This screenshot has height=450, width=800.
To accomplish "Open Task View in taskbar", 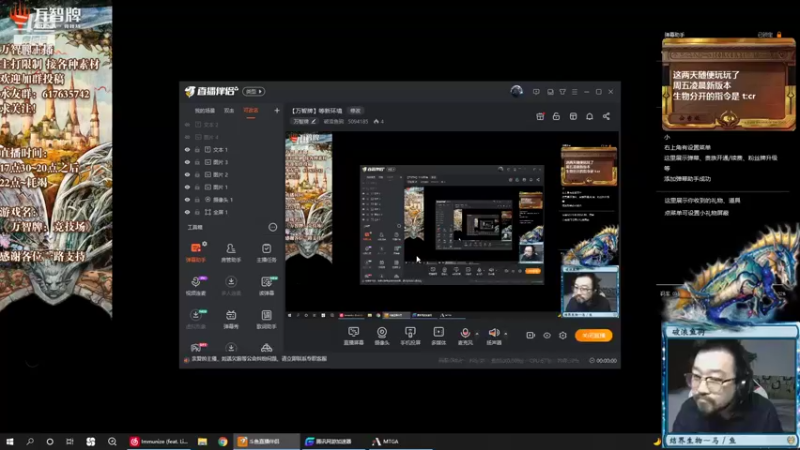I will pyautogui.click(x=70, y=441).
